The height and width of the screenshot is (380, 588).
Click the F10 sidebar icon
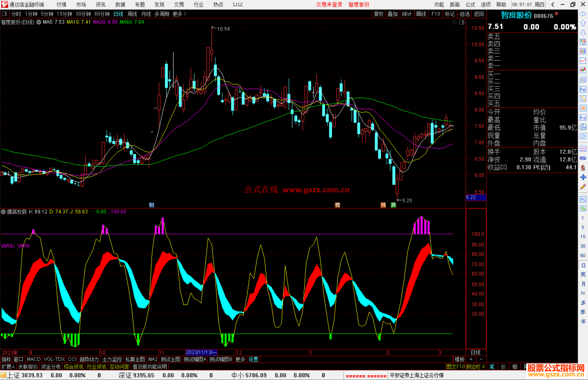[583, 89]
